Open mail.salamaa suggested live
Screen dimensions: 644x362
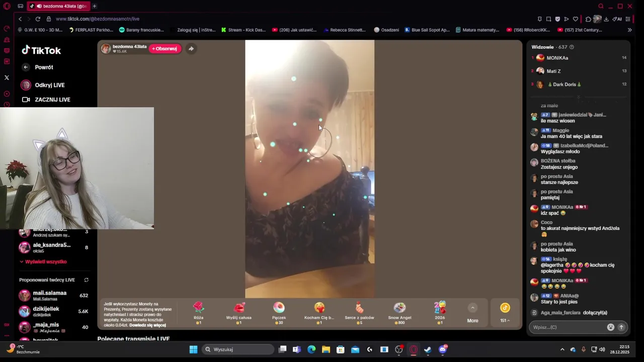click(53, 296)
